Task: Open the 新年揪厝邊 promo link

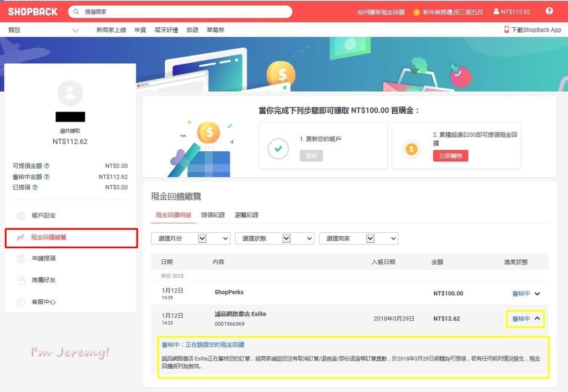Action: [x=453, y=12]
